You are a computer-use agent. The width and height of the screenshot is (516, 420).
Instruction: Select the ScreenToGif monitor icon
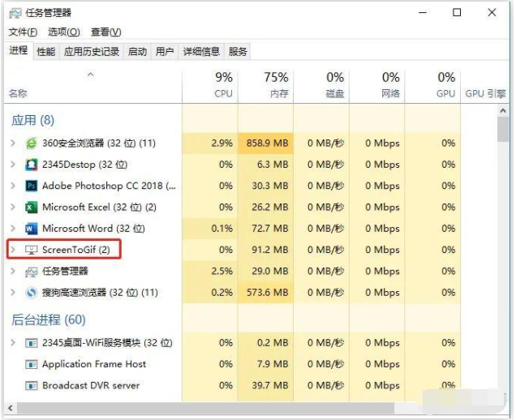click(32, 250)
